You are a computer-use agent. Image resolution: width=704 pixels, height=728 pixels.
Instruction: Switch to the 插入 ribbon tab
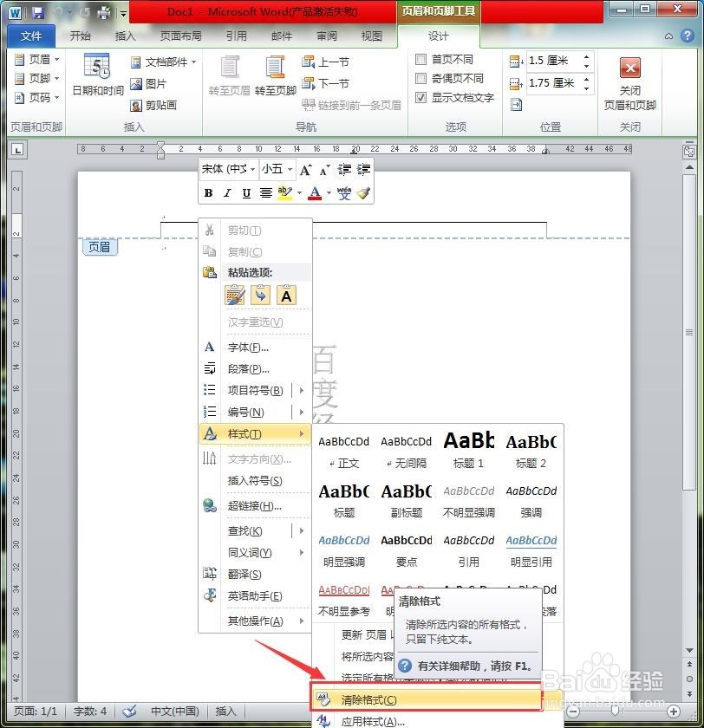[x=126, y=36]
